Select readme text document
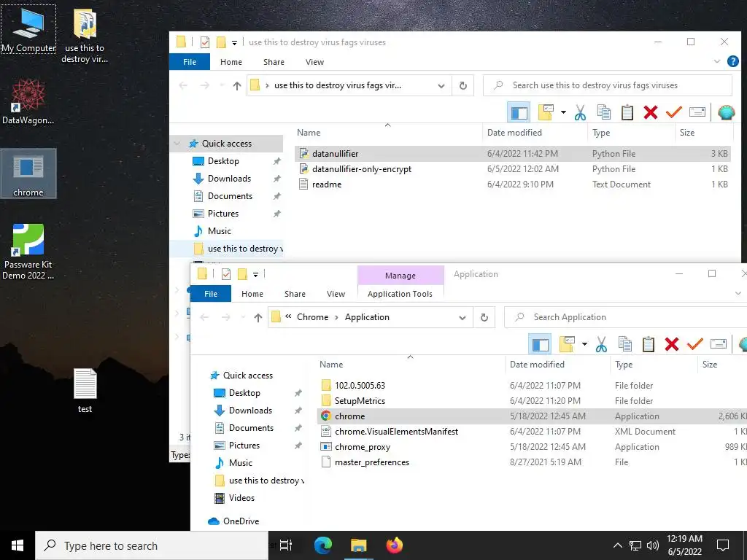Image resolution: width=747 pixels, height=560 pixels. click(x=512, y=184)
